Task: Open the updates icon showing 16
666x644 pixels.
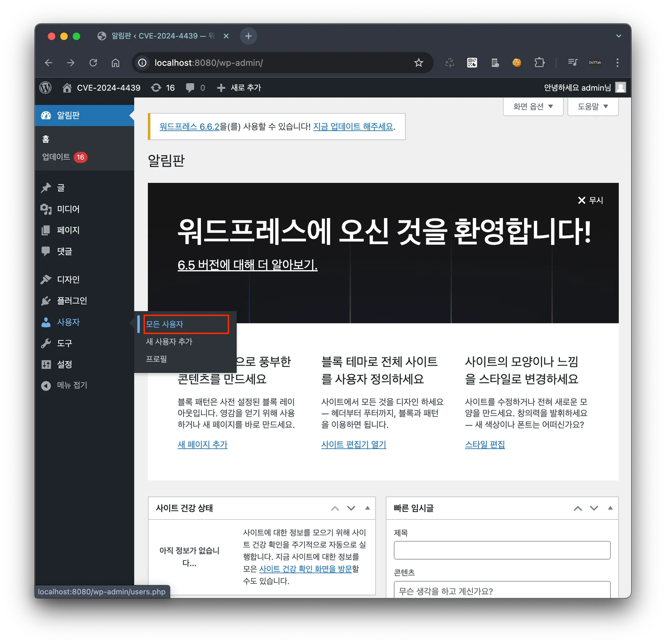Action: pyautogui.click(x=162, y=88)
